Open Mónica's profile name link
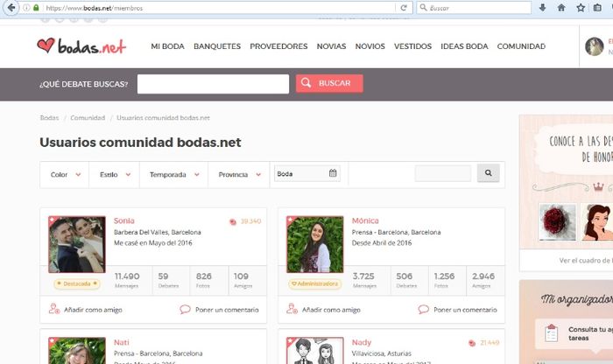This screenshot has width=613, height=364. coord(365,220)
